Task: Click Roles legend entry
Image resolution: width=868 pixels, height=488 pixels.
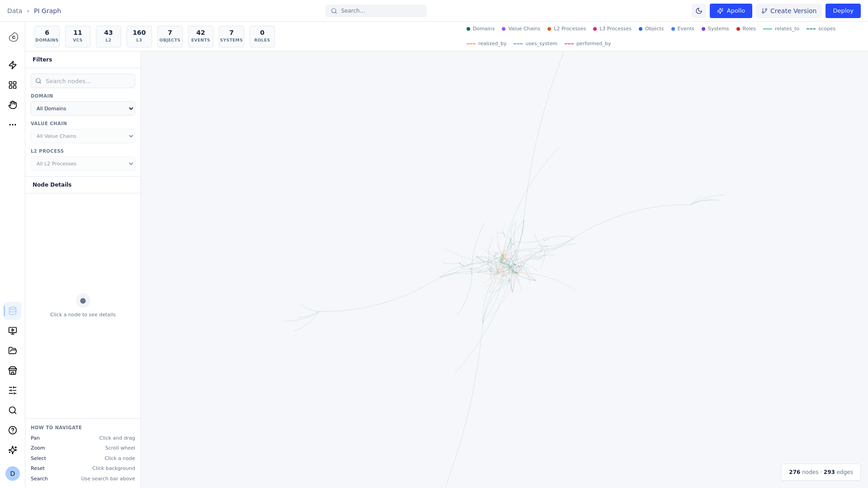Action: (x=746, y=29)
